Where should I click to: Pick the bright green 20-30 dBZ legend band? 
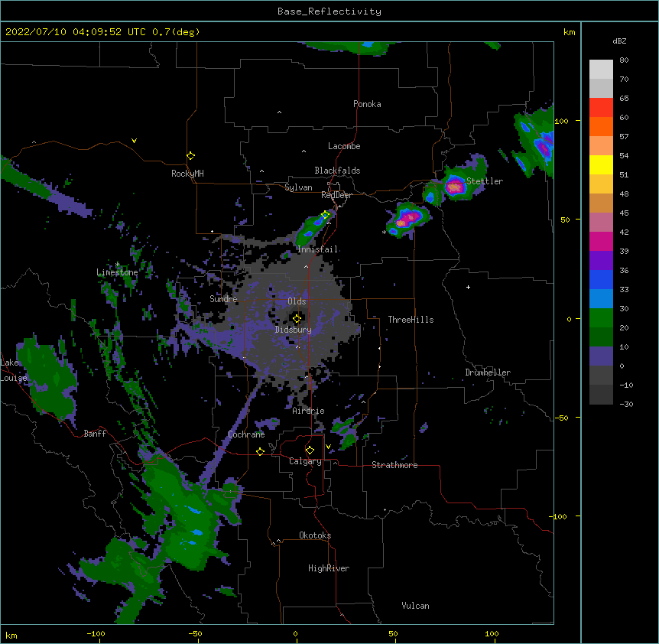pyautogui.click(x=601, y=318)
